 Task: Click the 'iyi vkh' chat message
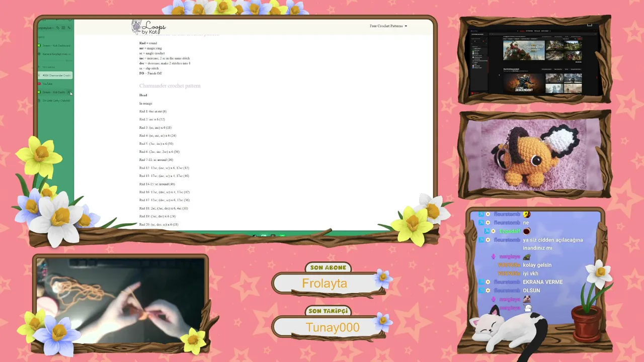pyautogui.click(x=530, y=274)
